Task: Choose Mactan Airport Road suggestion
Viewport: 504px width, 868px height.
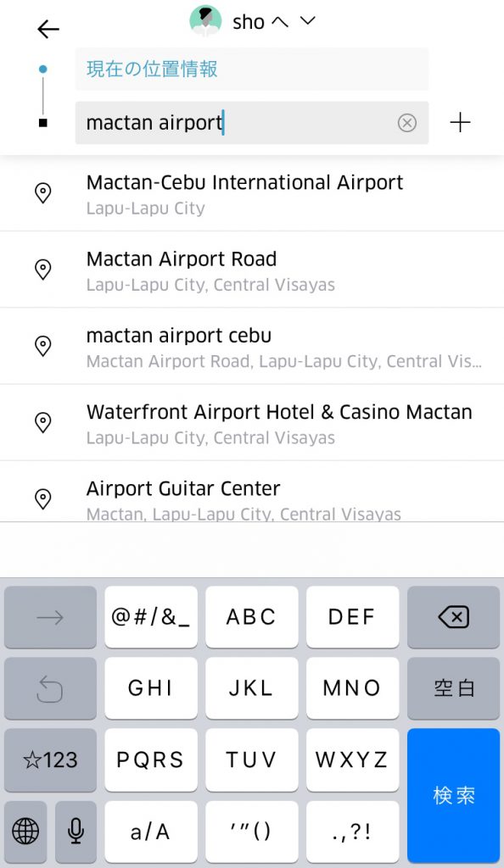Action: coord(252,270)
